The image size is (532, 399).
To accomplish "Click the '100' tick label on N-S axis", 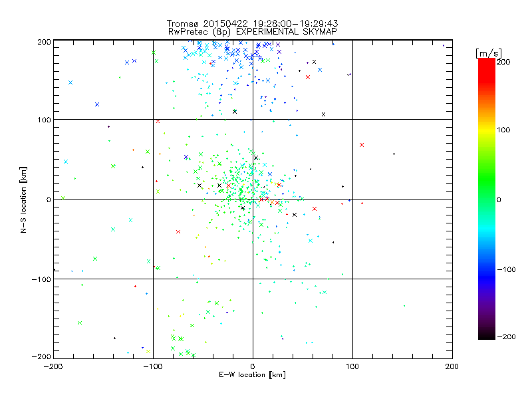I will 44,120.
